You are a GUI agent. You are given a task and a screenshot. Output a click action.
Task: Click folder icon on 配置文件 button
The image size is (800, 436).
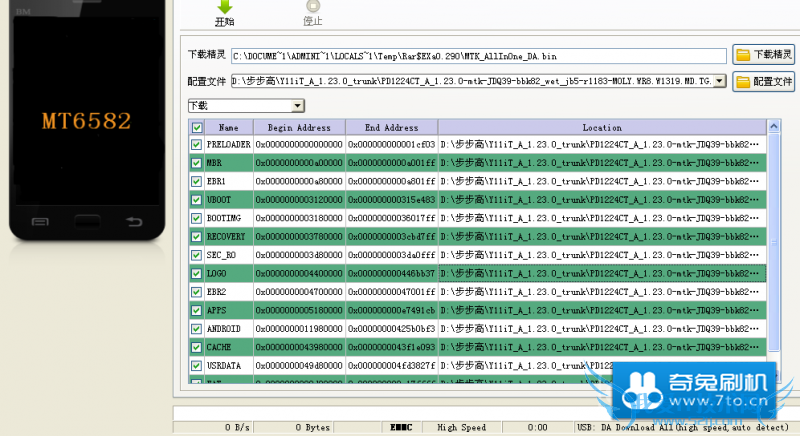point(743,81)
